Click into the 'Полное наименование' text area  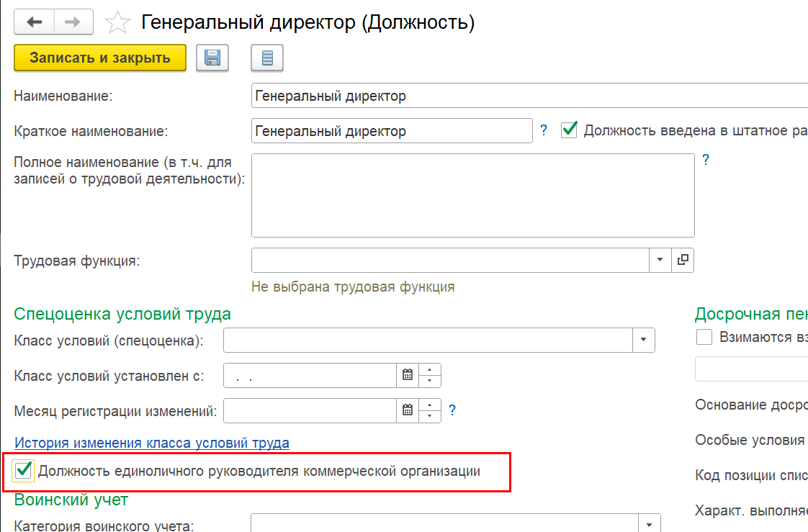[472, 194]
